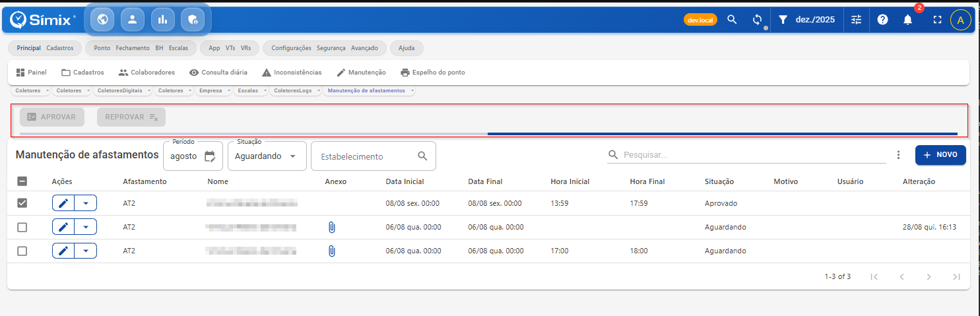Edit the Aprovado row with pencil button
The width and height of the screenshot is (980, 316).
click(x=63, y=203)
